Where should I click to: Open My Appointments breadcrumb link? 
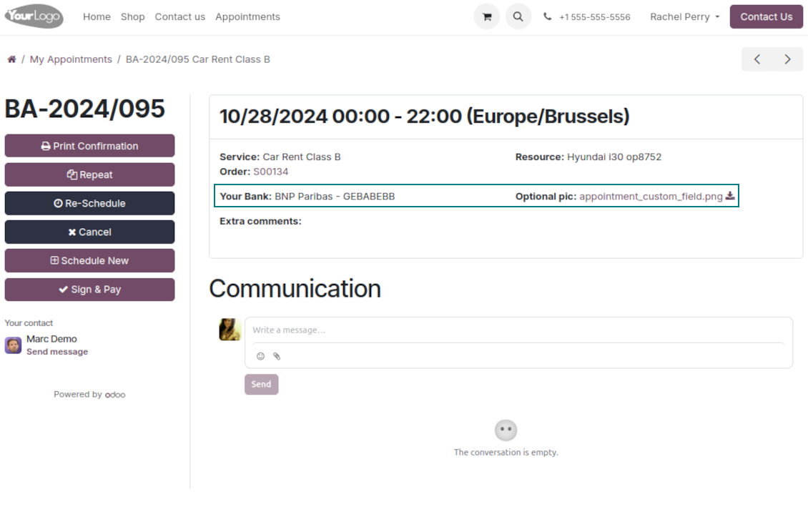point(71,59)
